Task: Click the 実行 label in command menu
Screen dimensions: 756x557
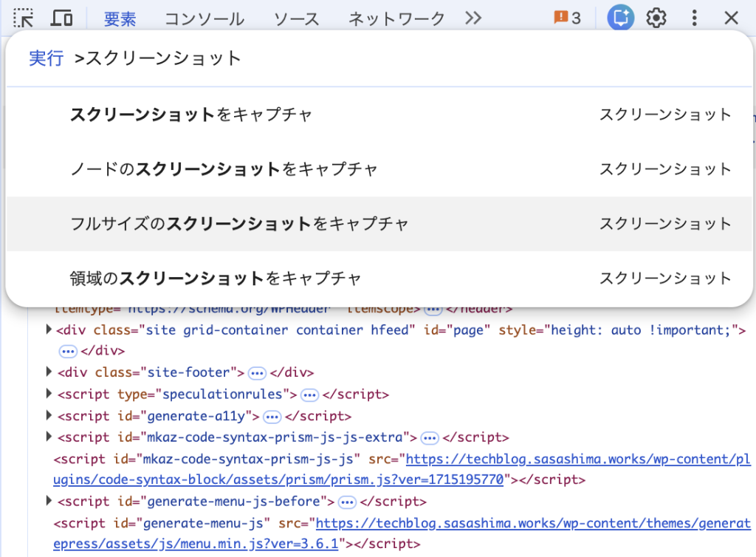Action: [x=47, y=58]
